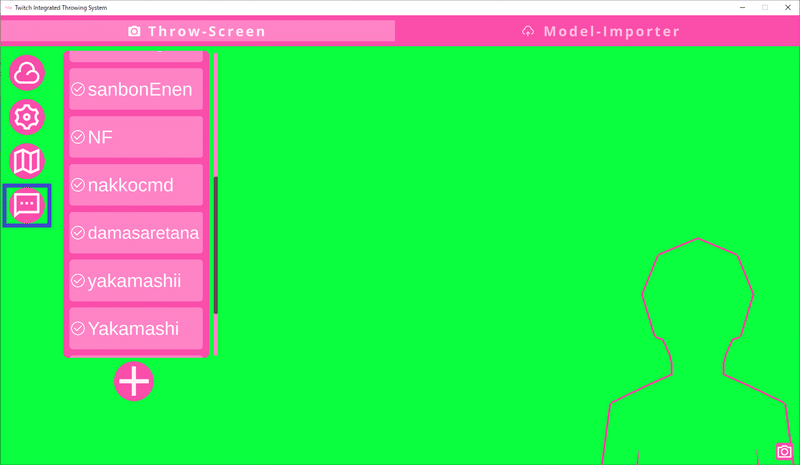Open the map icon in sidebar

click(x=27, y=161)
